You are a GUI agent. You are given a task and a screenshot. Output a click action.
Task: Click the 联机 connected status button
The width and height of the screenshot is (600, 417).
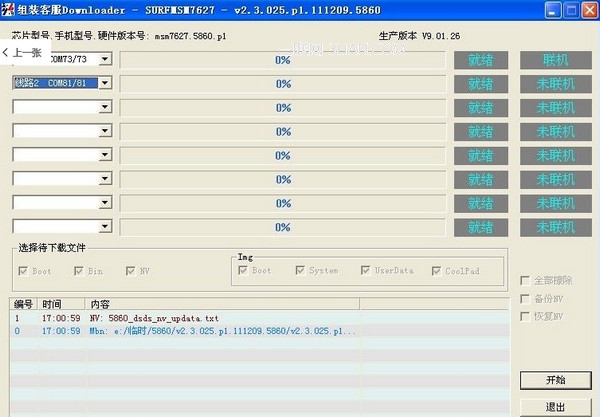point(556,60)
